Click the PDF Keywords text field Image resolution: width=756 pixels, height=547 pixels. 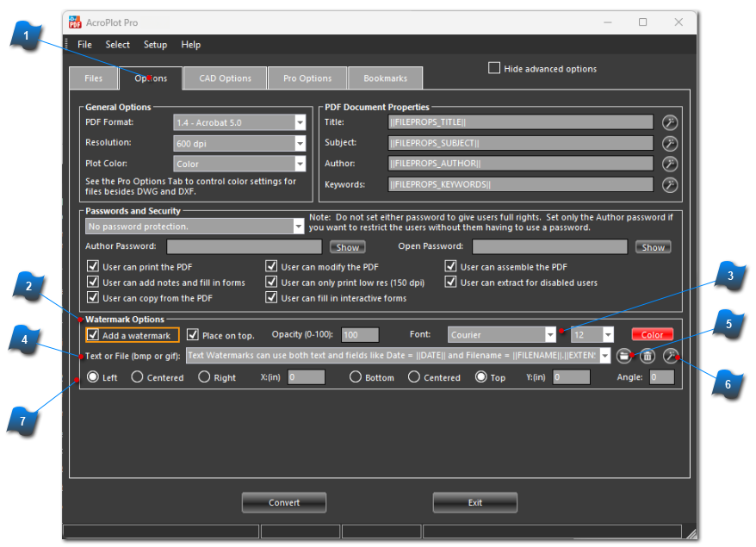[520, 184]
